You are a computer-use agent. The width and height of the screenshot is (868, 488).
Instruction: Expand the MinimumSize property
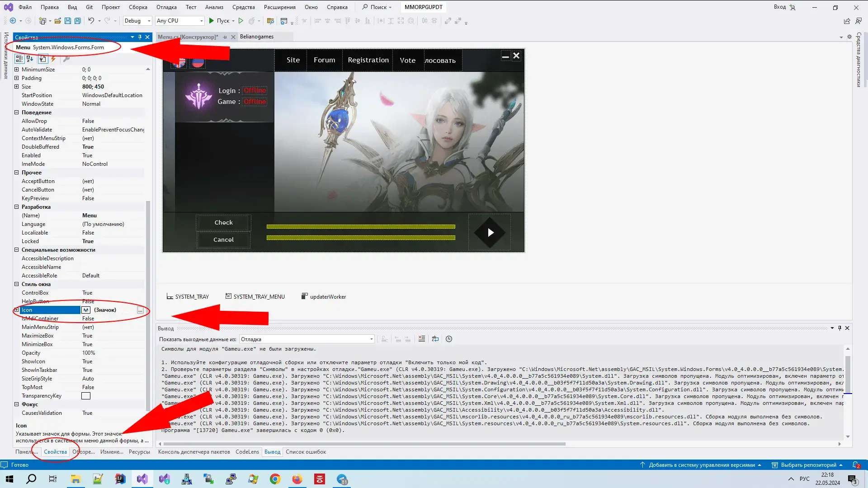coord(17,70)
